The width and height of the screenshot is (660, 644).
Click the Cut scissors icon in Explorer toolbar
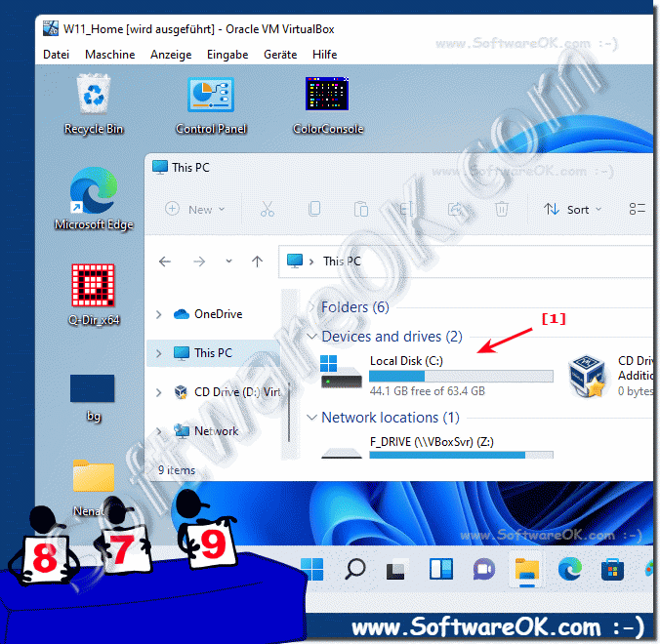coord(267,209)
